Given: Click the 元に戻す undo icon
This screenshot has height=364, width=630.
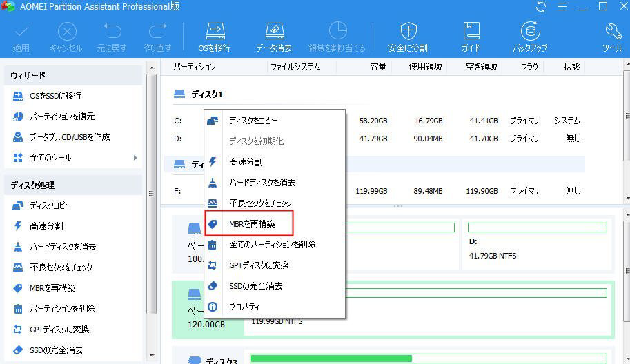Looking at the screenshot, I should pyautogui.click(x=112, y=38).
